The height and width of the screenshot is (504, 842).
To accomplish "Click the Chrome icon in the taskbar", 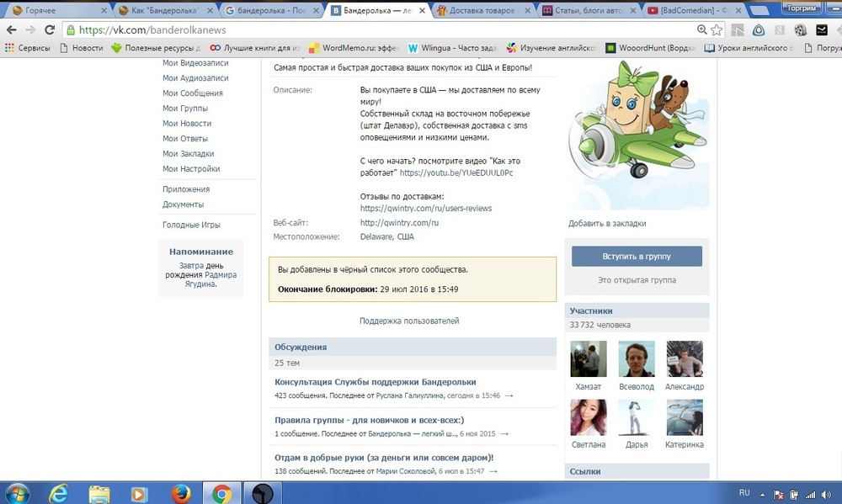I will click(221, 492).
